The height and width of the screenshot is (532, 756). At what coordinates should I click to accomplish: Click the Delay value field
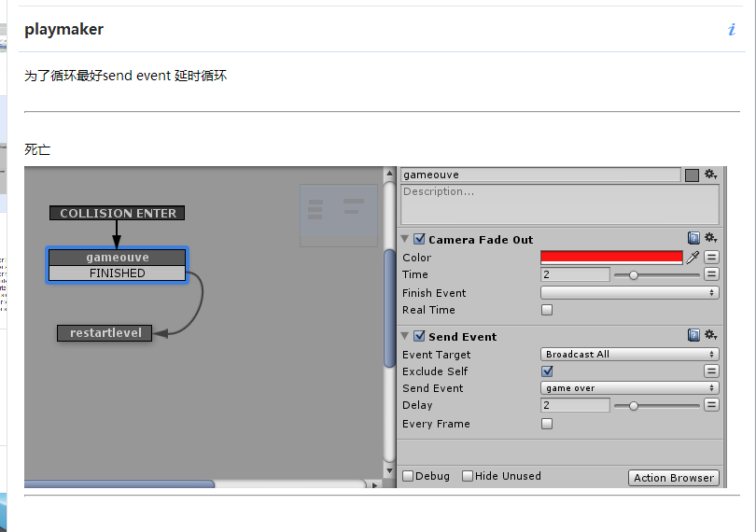pos(575,405)
